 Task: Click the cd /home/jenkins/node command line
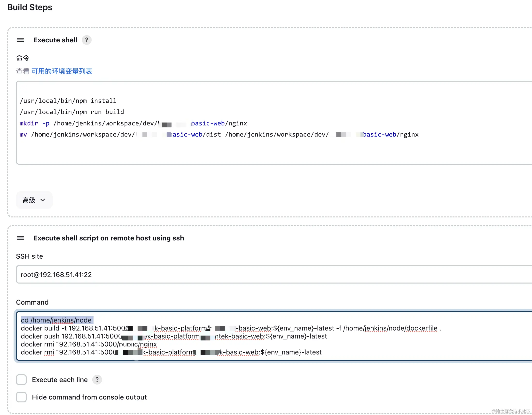[56, 320]
